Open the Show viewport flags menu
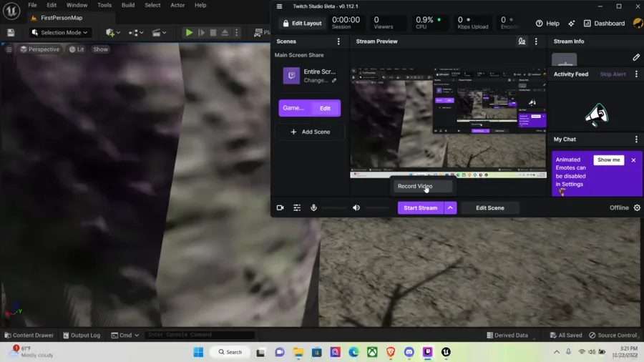This screenshot has height=362, width=644. coord(100,49)
